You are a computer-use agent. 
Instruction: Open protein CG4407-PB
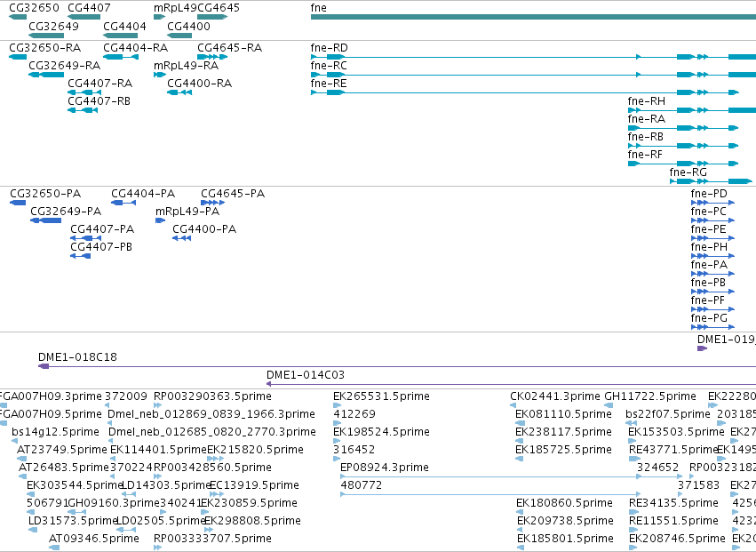101,247
